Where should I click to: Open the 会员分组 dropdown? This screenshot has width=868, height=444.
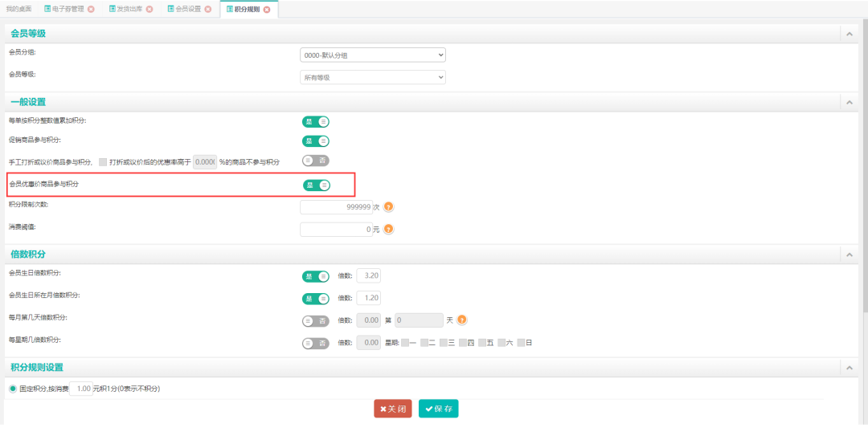(372, 55)
